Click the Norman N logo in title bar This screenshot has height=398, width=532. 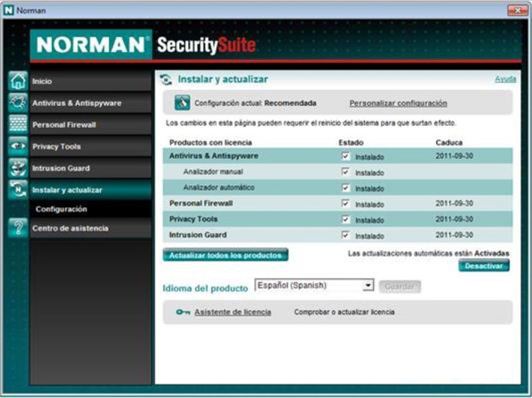point(8,10)
